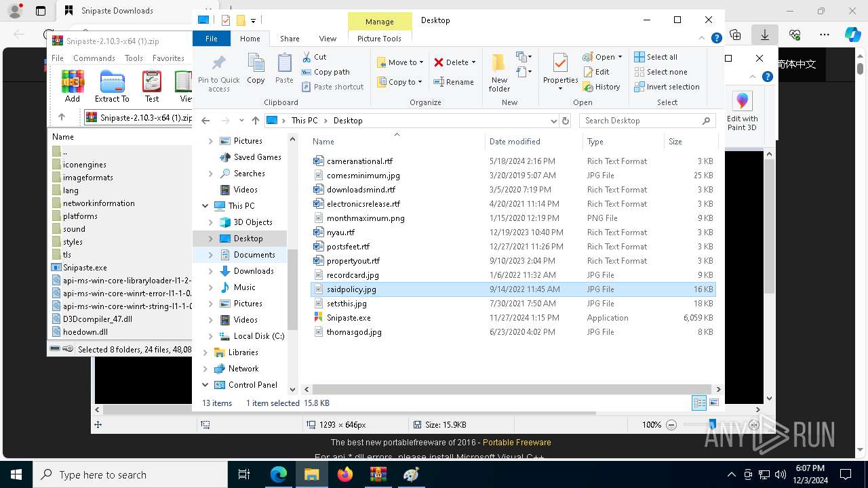Open Firefox from the taskbar
Image resolution: width=868 pixels, height=488 pixels.
coord(344,474)
